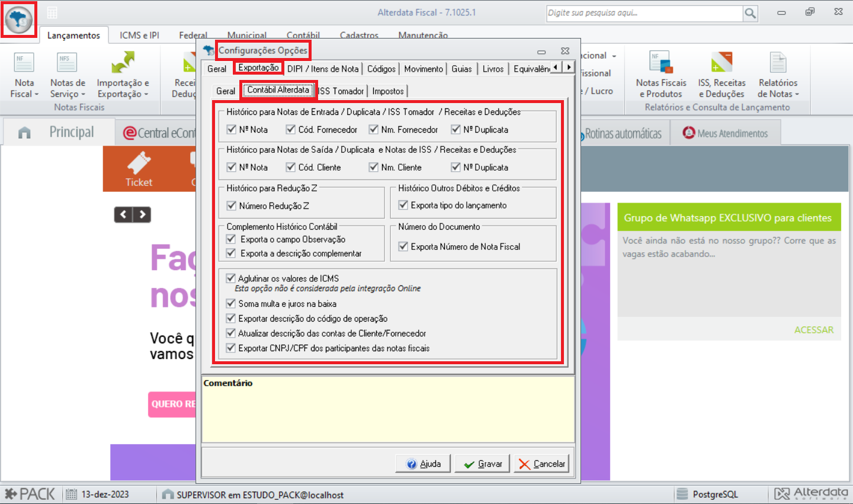853x504 pixels.
Task: Toggle Cód. Cliente checkbox
Action: [290, 167]
